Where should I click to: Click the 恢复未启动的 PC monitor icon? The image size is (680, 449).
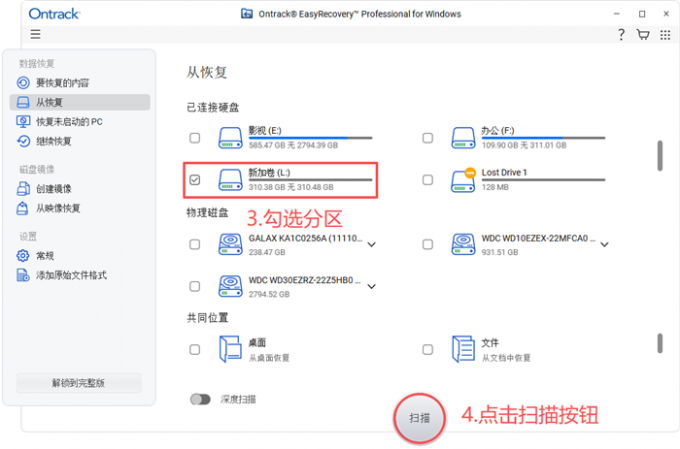click(x=23, y=122)
